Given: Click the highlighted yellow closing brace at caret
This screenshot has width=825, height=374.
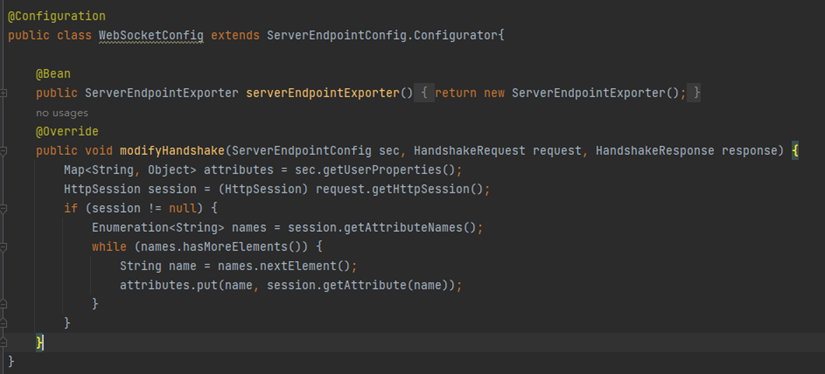Looking at the screenshot, I should click(x=39, y=342).
